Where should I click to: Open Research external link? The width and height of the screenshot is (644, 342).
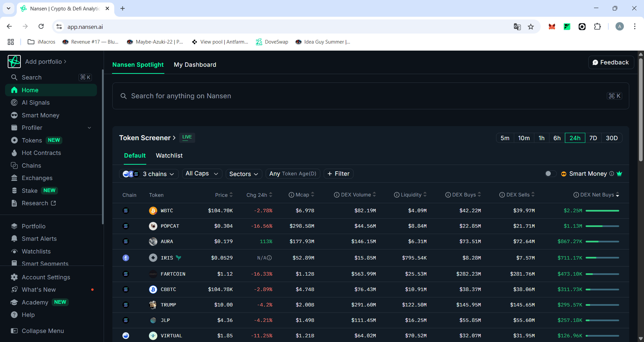click(x=35, y=203)
